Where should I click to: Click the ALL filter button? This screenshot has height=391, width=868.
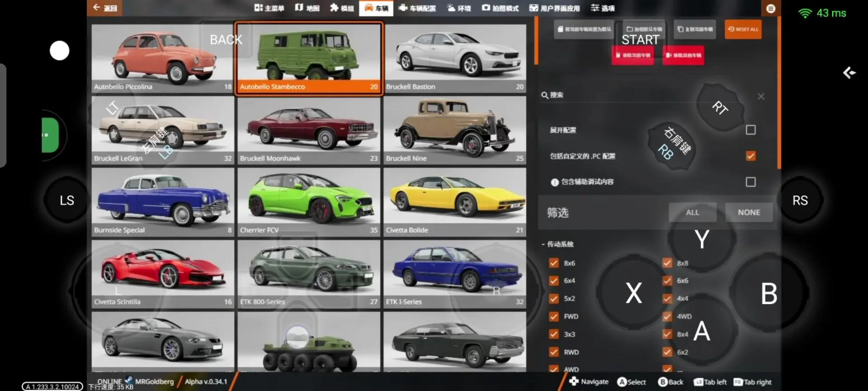pyautogui.click(x=692, y=212)
